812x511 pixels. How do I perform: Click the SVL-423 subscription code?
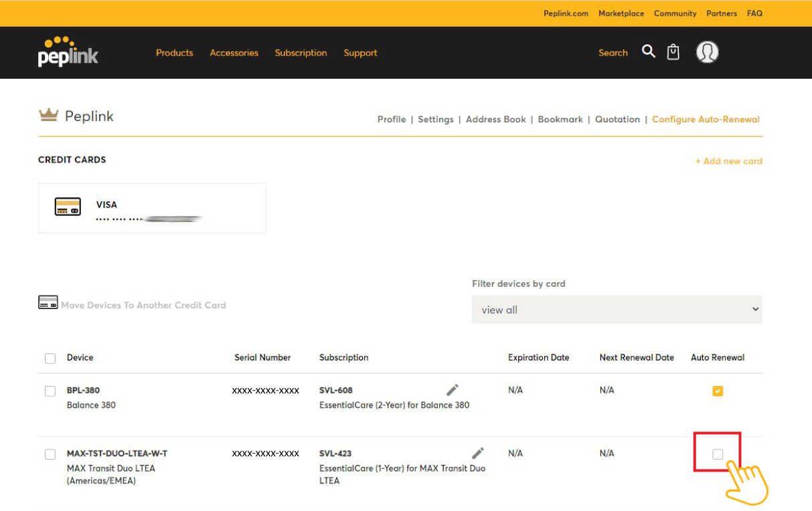335,453
